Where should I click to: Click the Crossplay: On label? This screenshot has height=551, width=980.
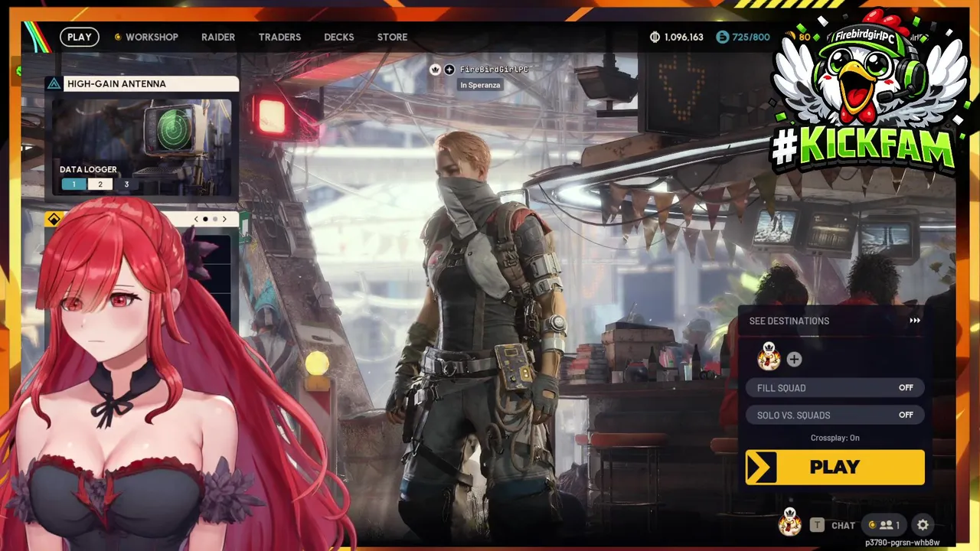tap(835, 438)
